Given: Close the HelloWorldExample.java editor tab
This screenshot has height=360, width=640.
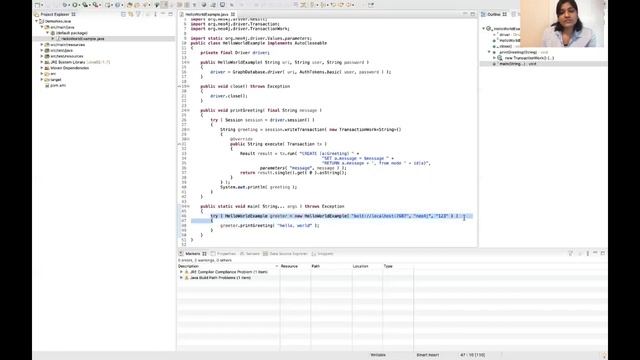Looking at the screenshot, I should coord(233,14).
